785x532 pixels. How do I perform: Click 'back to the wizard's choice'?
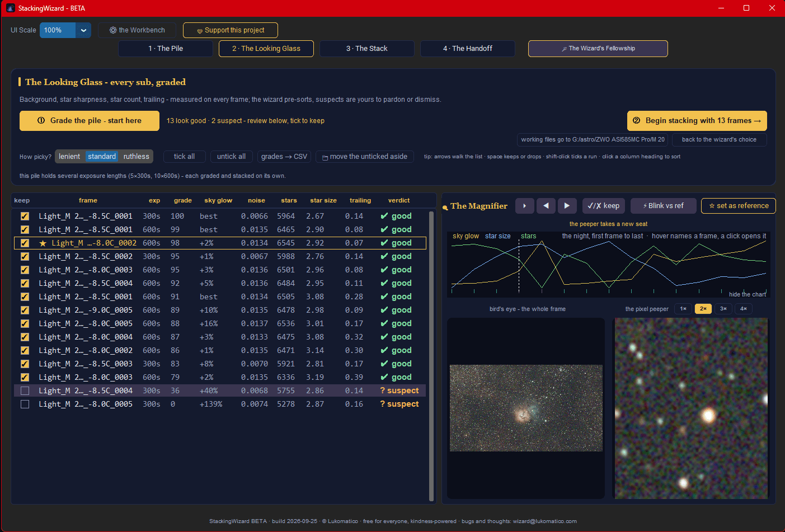tap(719, 140)
